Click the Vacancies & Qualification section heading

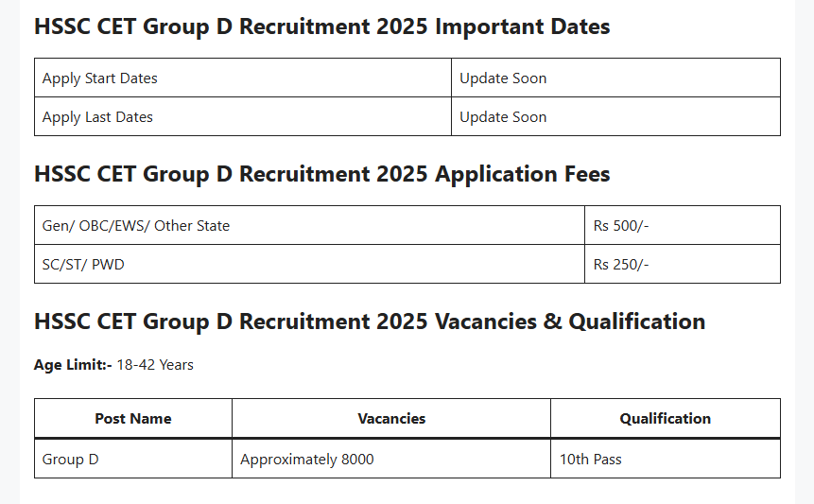click(x=369, y=322)
